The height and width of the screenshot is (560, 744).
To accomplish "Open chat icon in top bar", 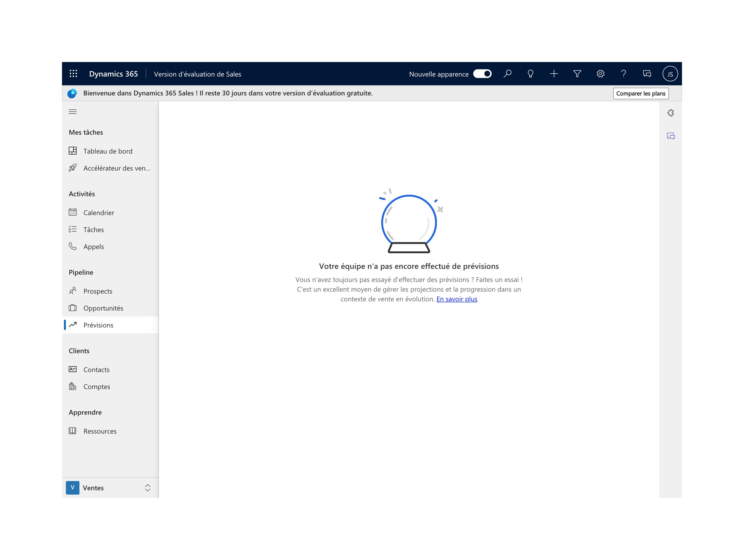I will pos(647,74).
